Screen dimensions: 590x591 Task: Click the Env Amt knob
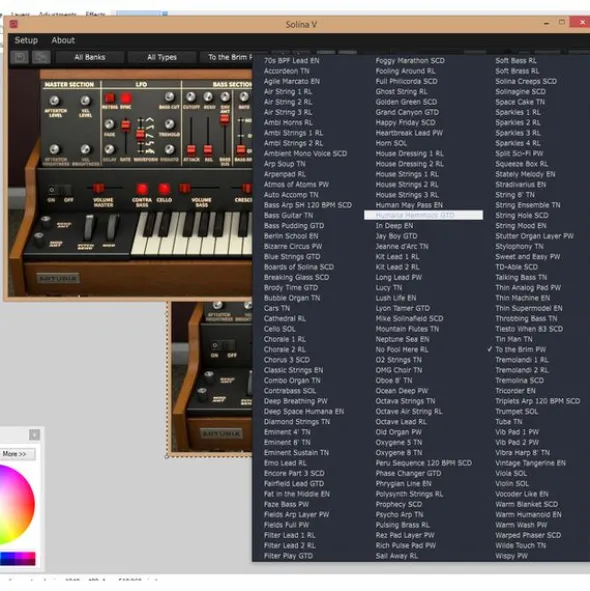click(x=225, y=97)
